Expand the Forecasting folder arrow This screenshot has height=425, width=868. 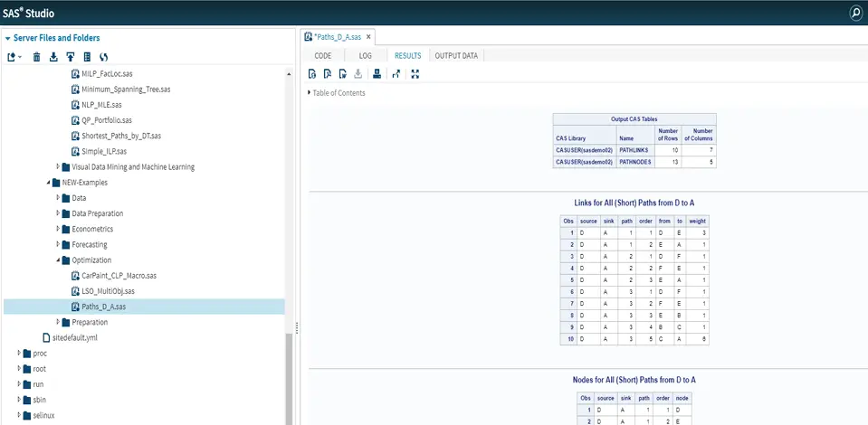point(58,244)
